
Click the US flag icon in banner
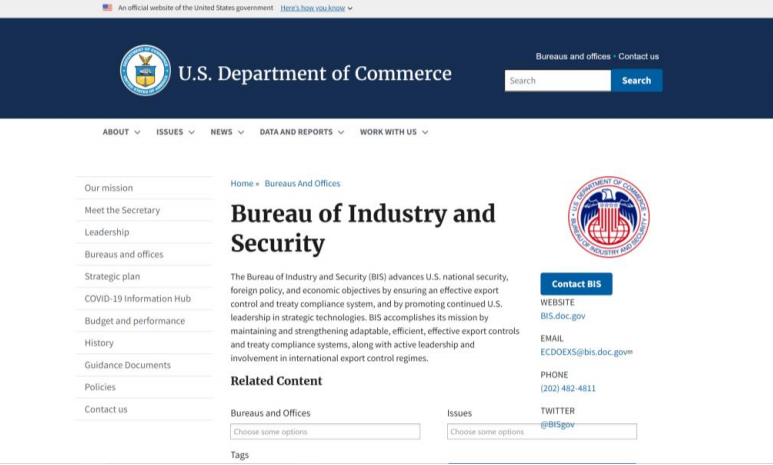click(x=107, y=7)
